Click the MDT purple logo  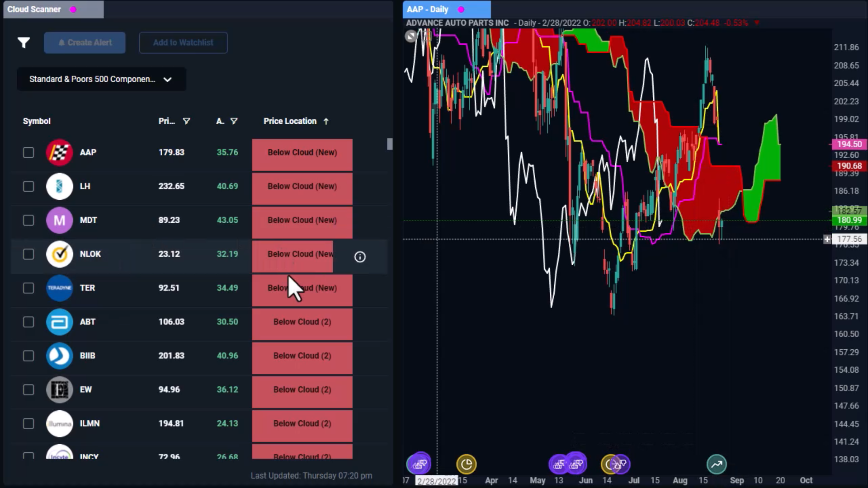(x=59, y=220)
